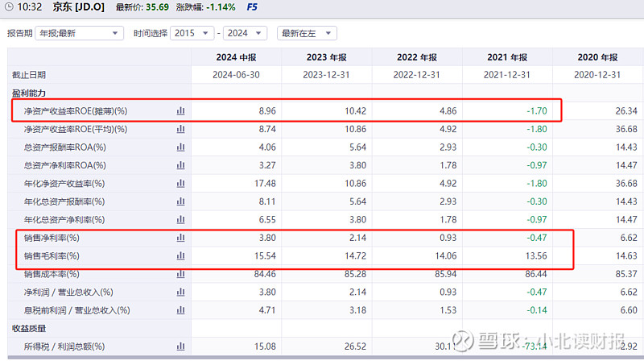Viewport: 644px width, 361px height.
Task: Click the 年化净资产收益率(%) label
Action: click(x=64, y=184)
